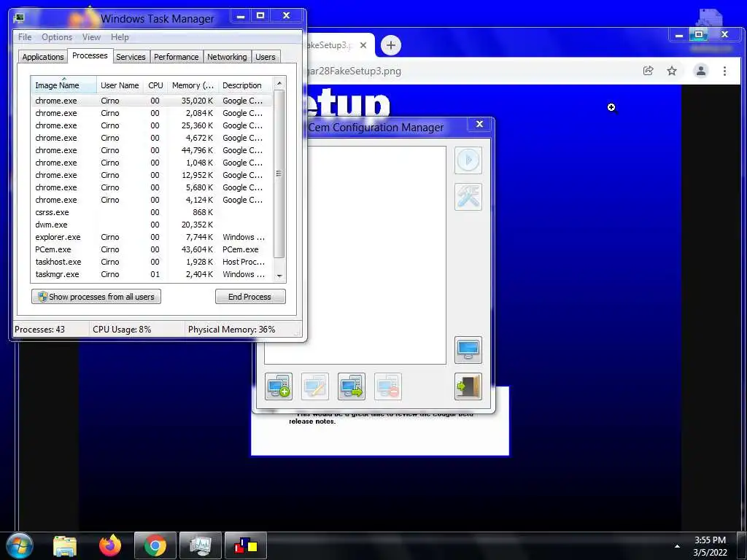
Task: Select the explorer.exe process row
Action: pos(152,237)
